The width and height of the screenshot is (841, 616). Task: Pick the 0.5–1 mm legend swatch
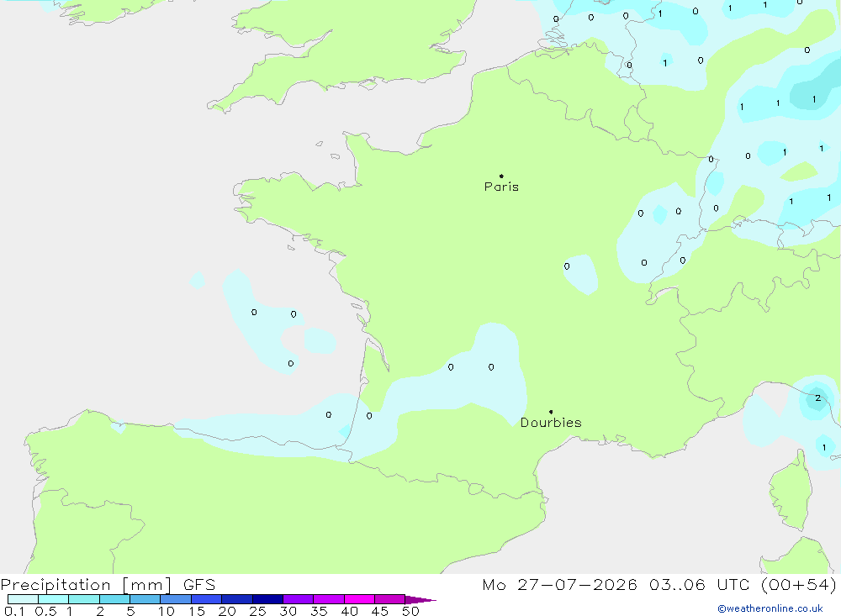pos(54,599)
